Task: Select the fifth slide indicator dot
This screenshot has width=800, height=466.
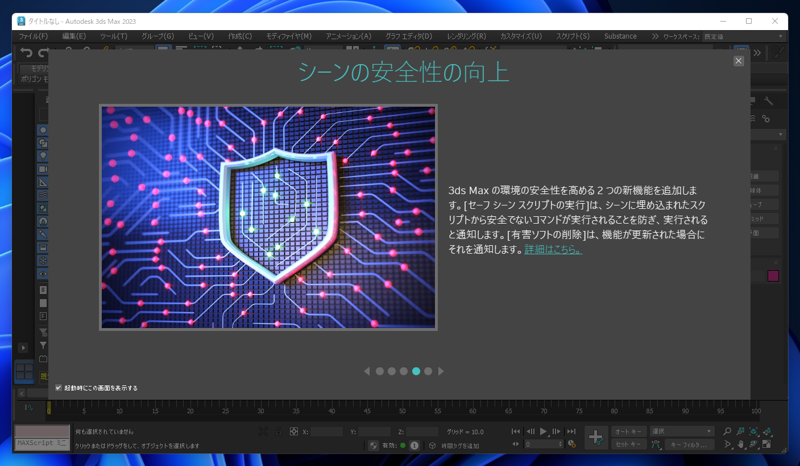Action: [428, 372]
